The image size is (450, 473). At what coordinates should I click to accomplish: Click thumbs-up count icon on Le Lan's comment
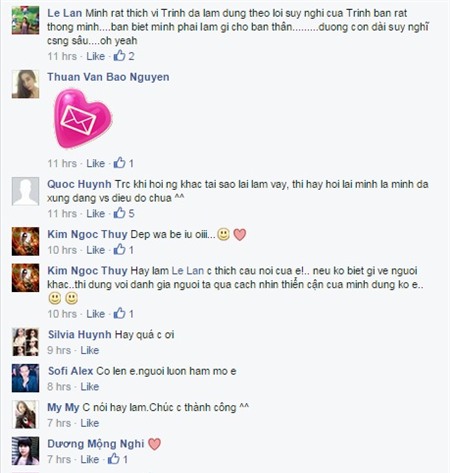119,56
